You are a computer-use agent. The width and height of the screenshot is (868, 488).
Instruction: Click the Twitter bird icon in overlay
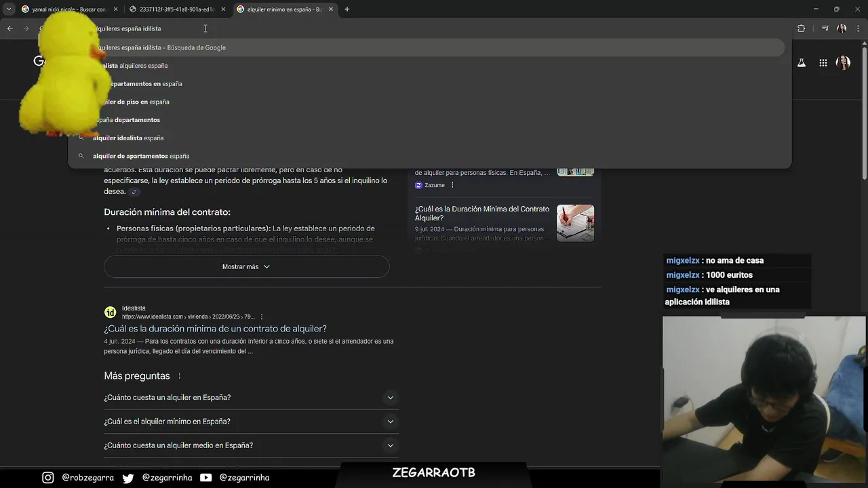[128, 478]
